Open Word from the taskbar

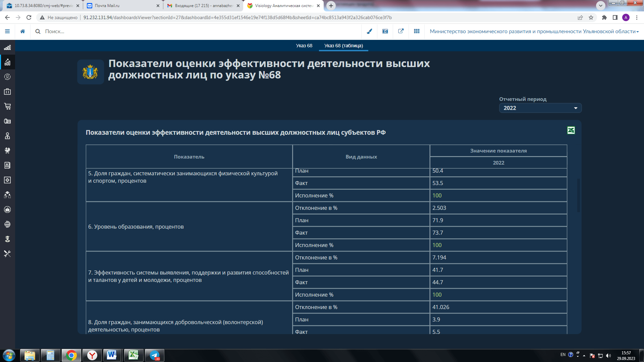coord(112,355)
